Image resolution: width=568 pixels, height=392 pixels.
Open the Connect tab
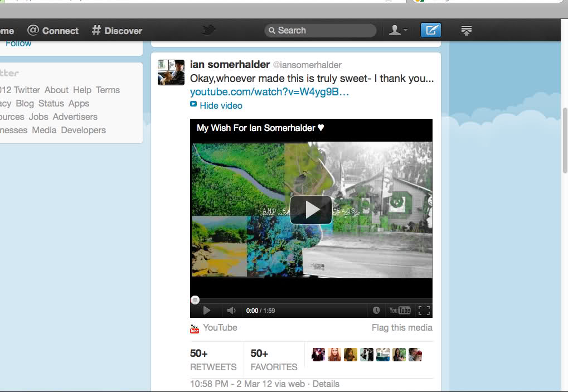[x=53, y=31]
